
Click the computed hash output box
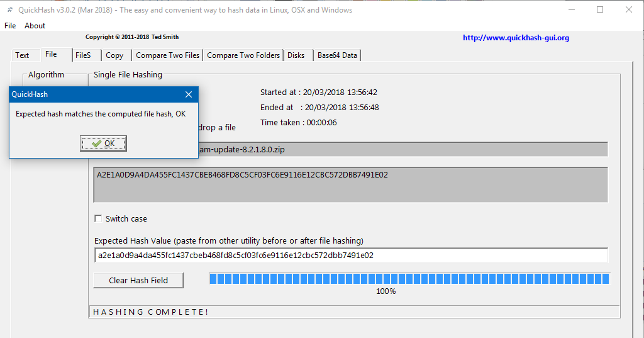350,184
